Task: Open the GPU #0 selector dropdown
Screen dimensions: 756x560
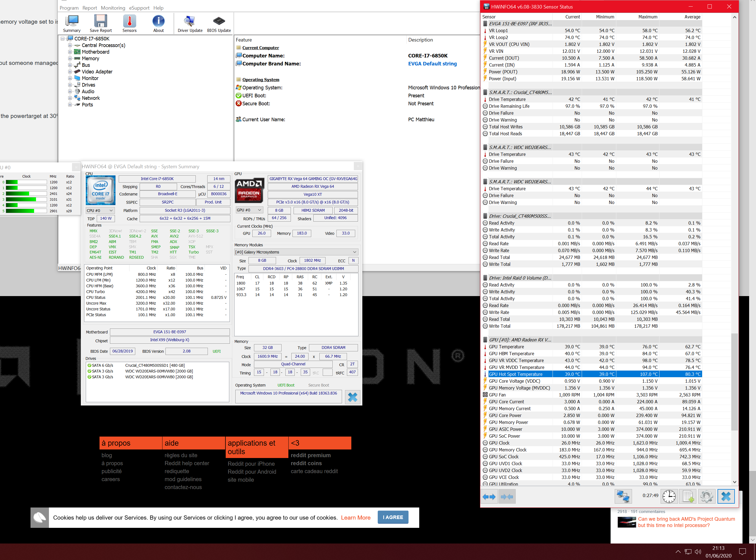Action: click(x=249, y=210)
